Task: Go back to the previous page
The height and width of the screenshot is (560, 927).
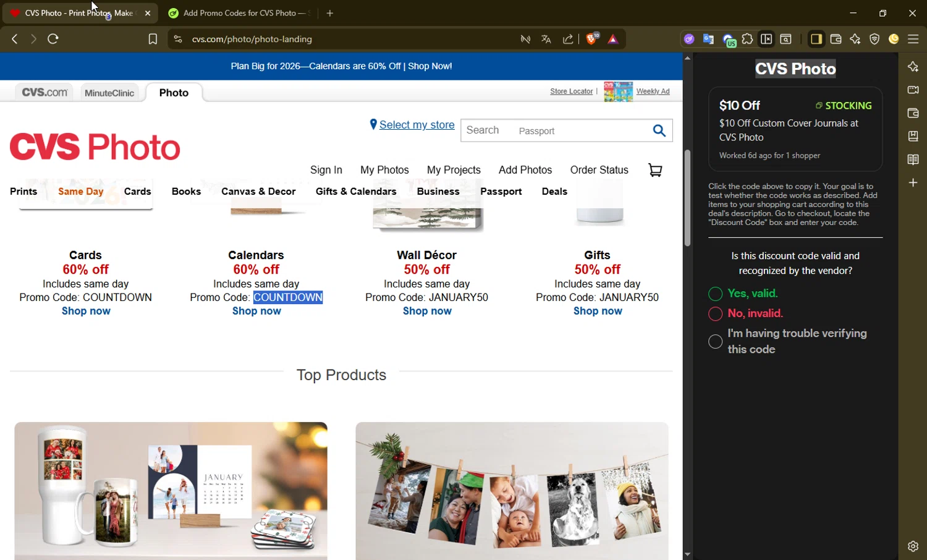Action: pos(14,39)
